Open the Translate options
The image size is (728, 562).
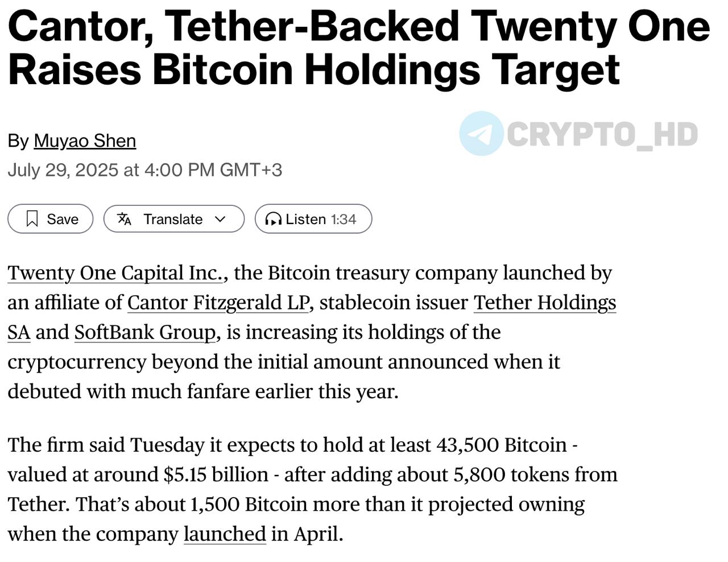(174, 219)
